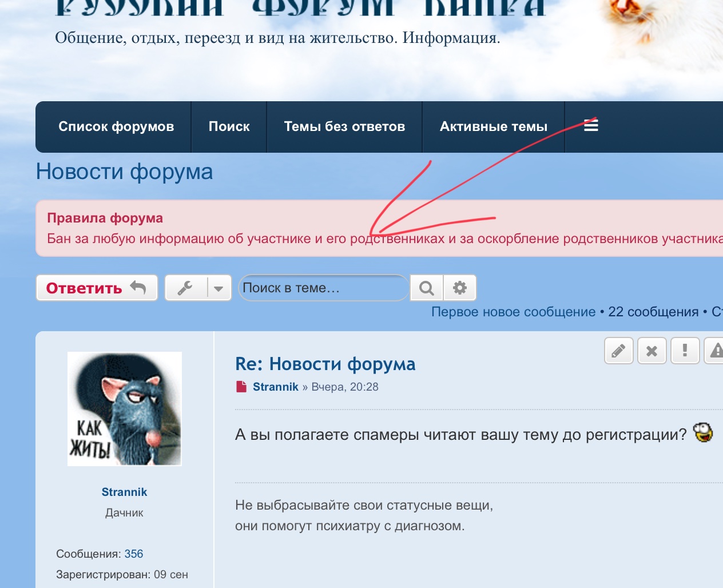Open the hamburger menu in navigation bar
This screenshot has width=723, height=588.
tap(591, 126)
